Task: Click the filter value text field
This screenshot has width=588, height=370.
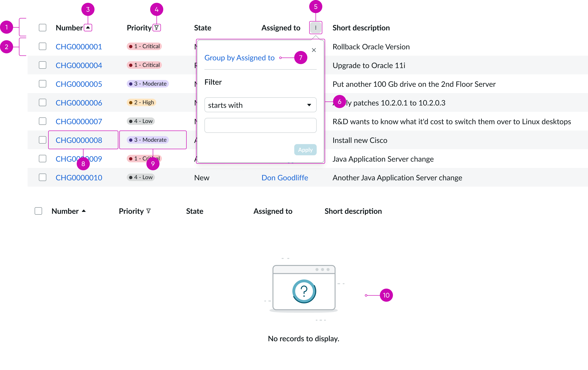Action: tap(260, 126)
